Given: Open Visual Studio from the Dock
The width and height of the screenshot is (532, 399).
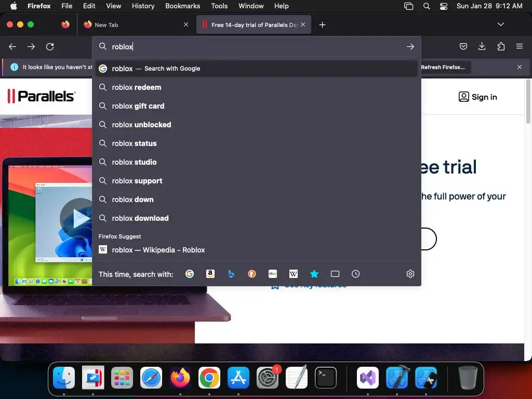Looking at the screenshot, I should (x=368, y=378).
